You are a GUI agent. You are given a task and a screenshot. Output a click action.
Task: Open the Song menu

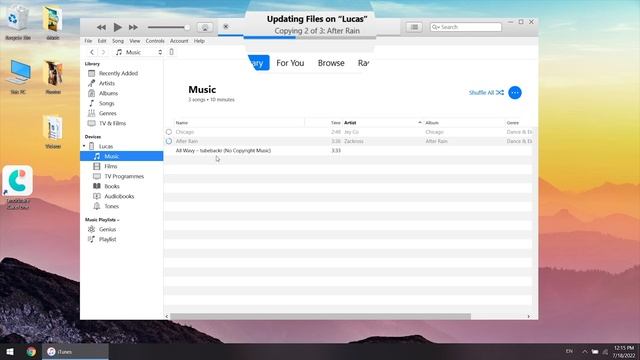click(x=118, y=41)
